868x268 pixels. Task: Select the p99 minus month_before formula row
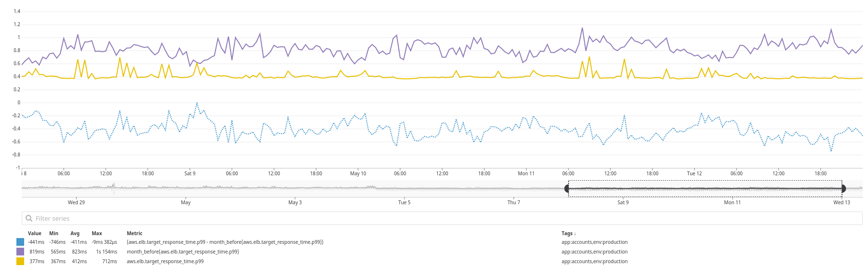225,242
